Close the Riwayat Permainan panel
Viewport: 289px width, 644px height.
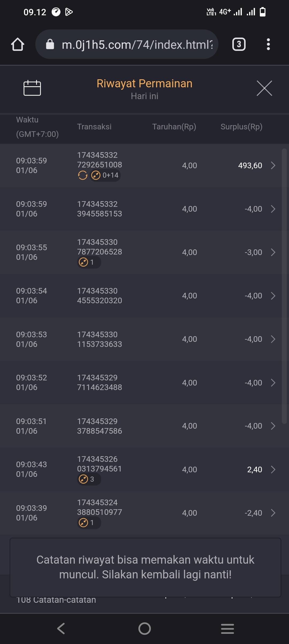pyautogui.click(x=264, y=88)
